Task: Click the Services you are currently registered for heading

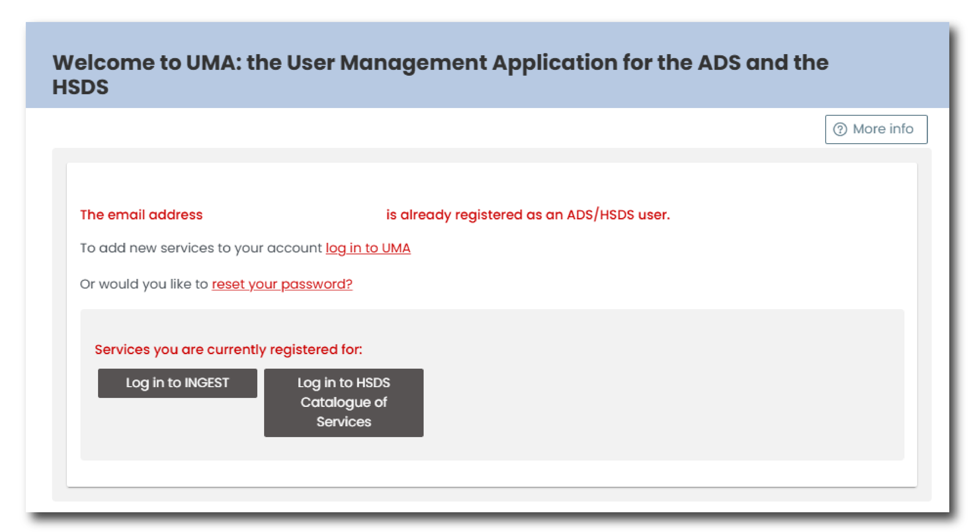Action: tap(228, 350)
